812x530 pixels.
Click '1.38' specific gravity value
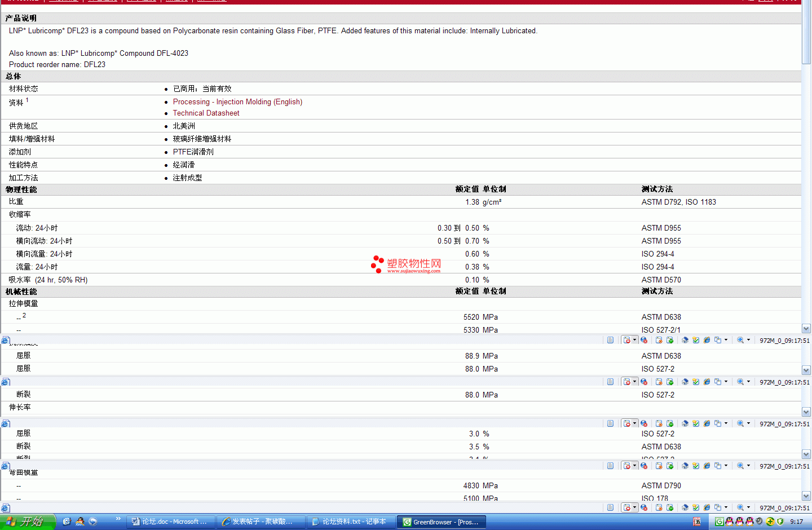[472, 202]
